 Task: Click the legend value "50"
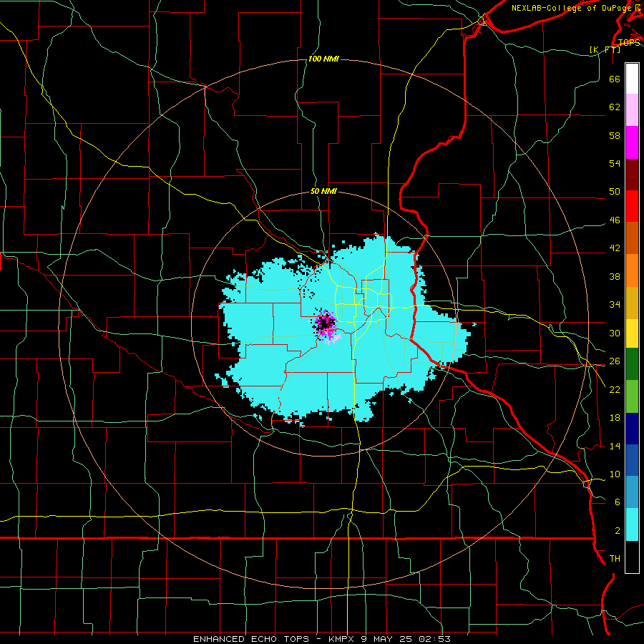(615, 191)
